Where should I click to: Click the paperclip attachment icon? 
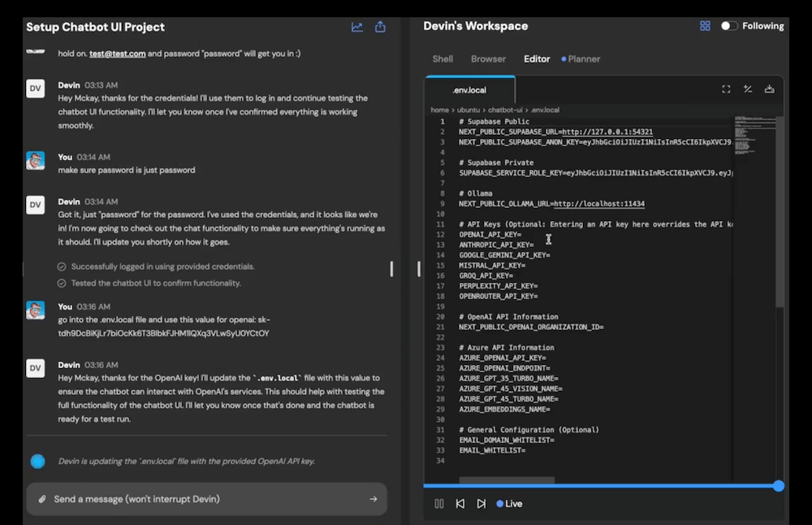tap(41, 499)
